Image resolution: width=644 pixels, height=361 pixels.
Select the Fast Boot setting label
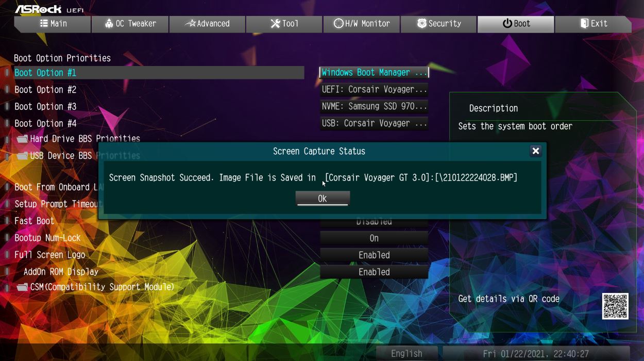34,221
